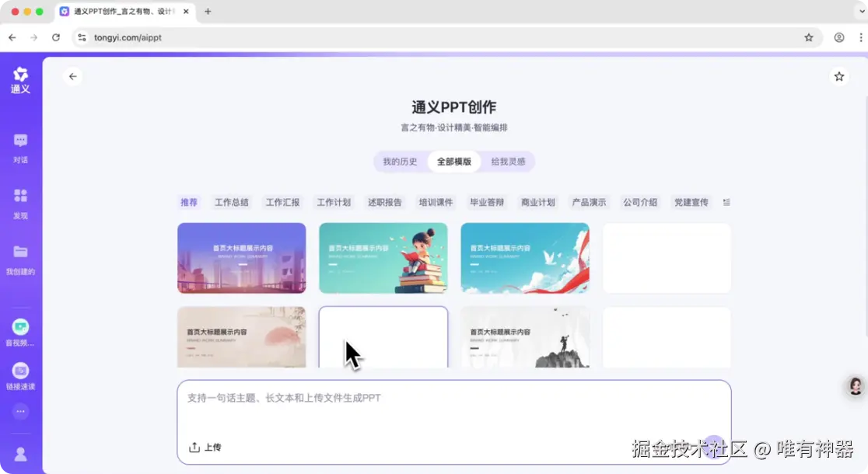This screenshot has width=868, height=474.
Task: Click the browser bookmark star in address bar
Action: [x=809, y=37]
